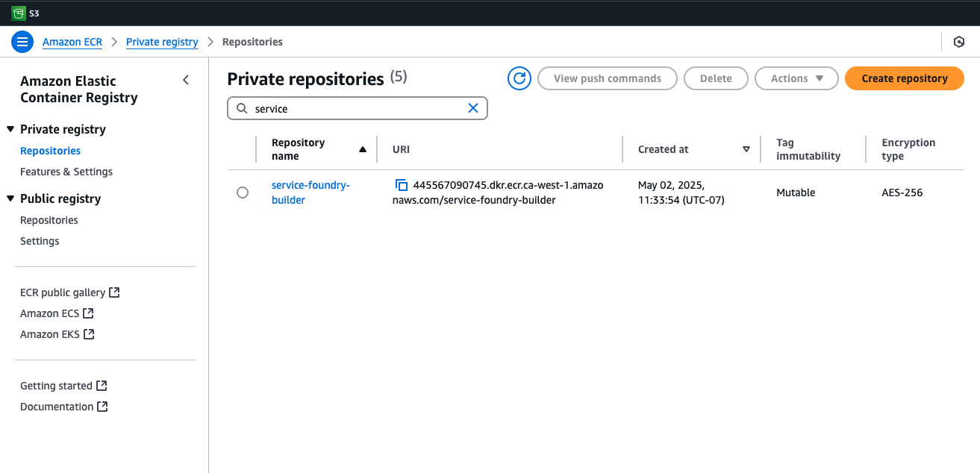Collapse the Private registry section
The image size is (980, 473).
(10, 129)
